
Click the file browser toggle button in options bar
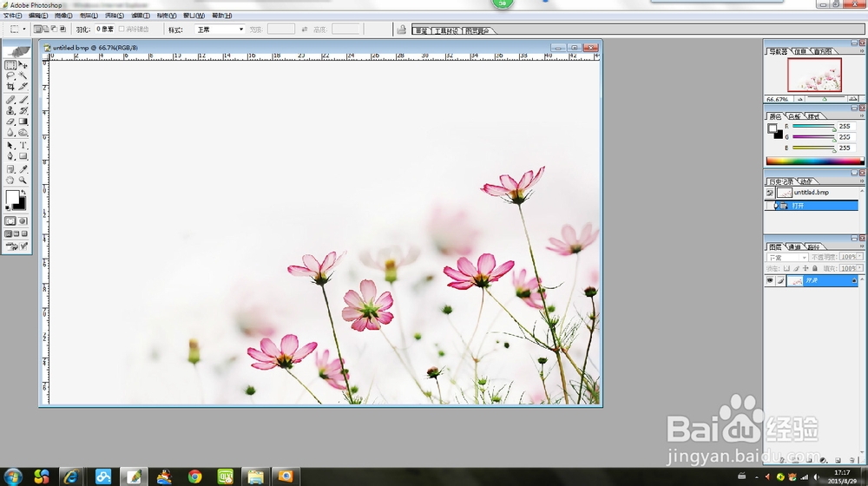point(402,30)
